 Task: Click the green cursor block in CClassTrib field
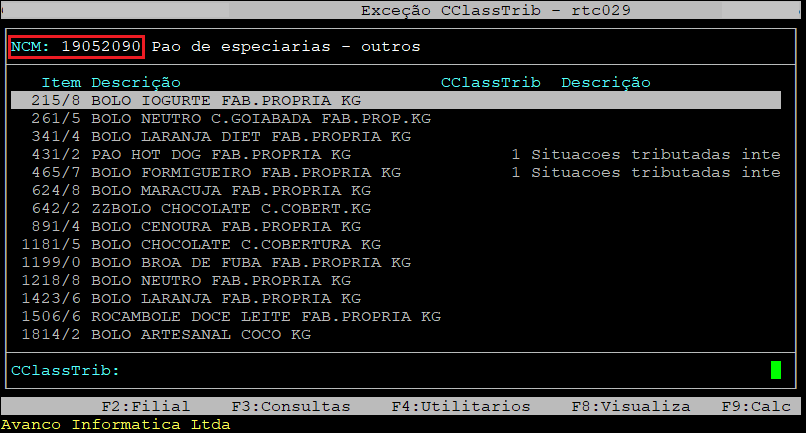pyautogui.click(x=775, y=371)
